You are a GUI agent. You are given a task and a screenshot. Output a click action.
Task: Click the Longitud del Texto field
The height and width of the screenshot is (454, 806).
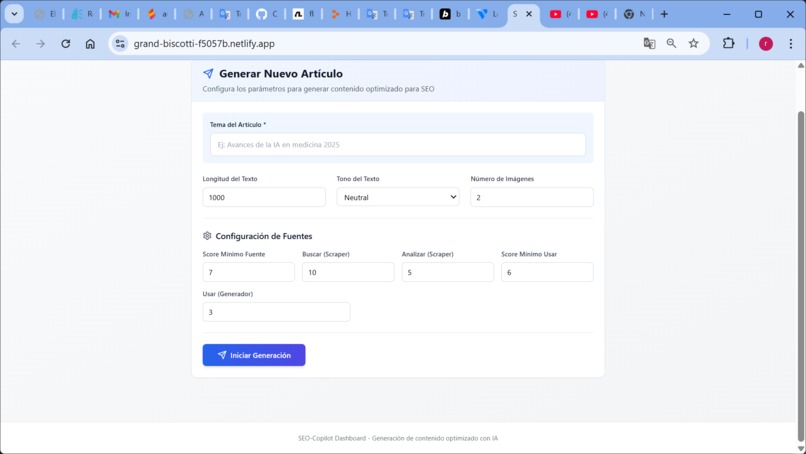[x=264, y=197]
